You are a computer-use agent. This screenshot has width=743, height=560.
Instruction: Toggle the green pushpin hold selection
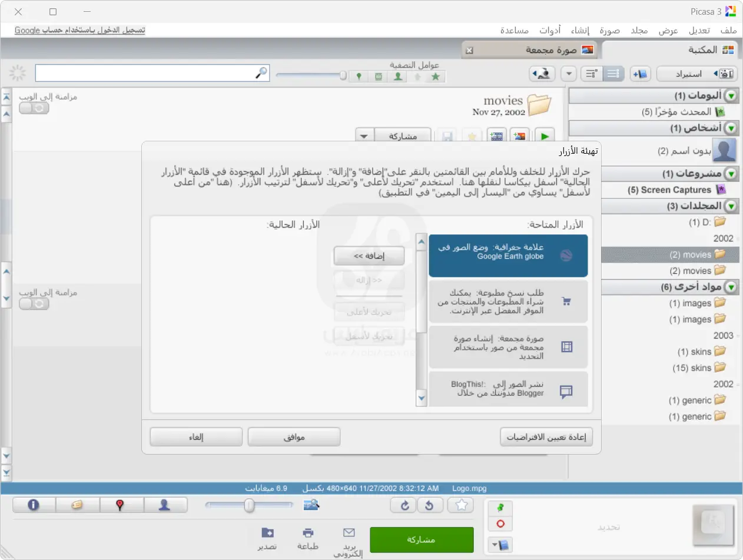[501, 507]
